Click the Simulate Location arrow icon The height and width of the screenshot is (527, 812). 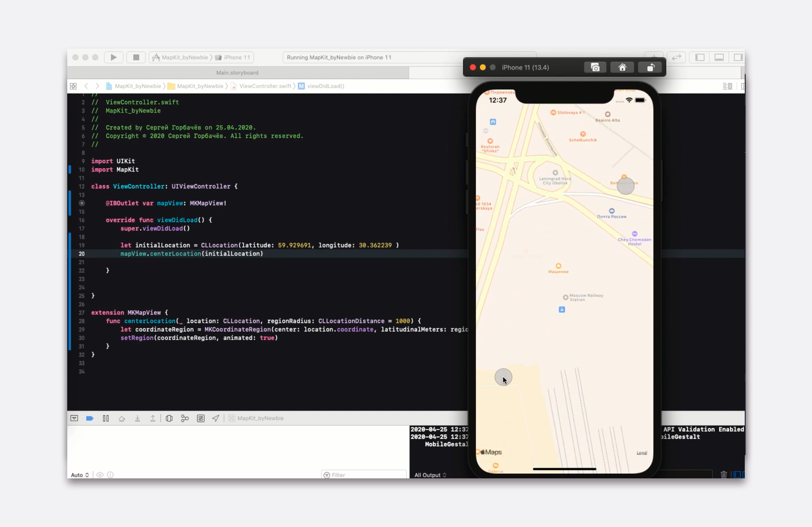click(x=216, y=418)
